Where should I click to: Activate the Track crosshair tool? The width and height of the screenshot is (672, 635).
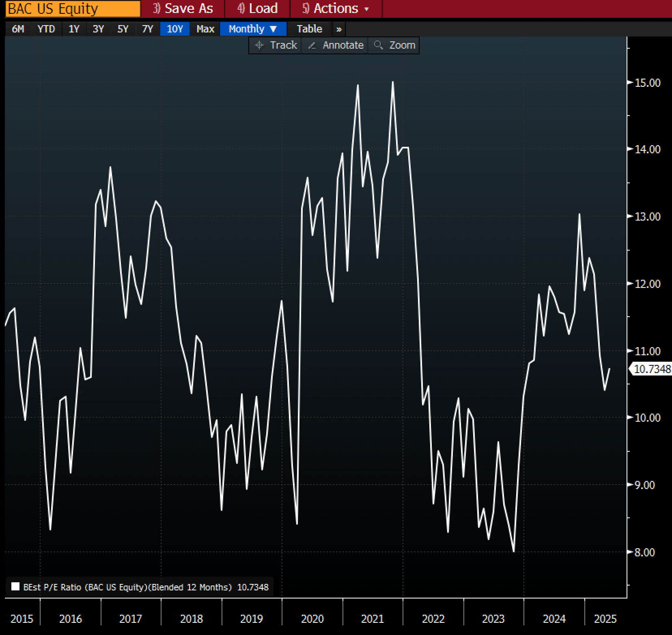(276, 45)
